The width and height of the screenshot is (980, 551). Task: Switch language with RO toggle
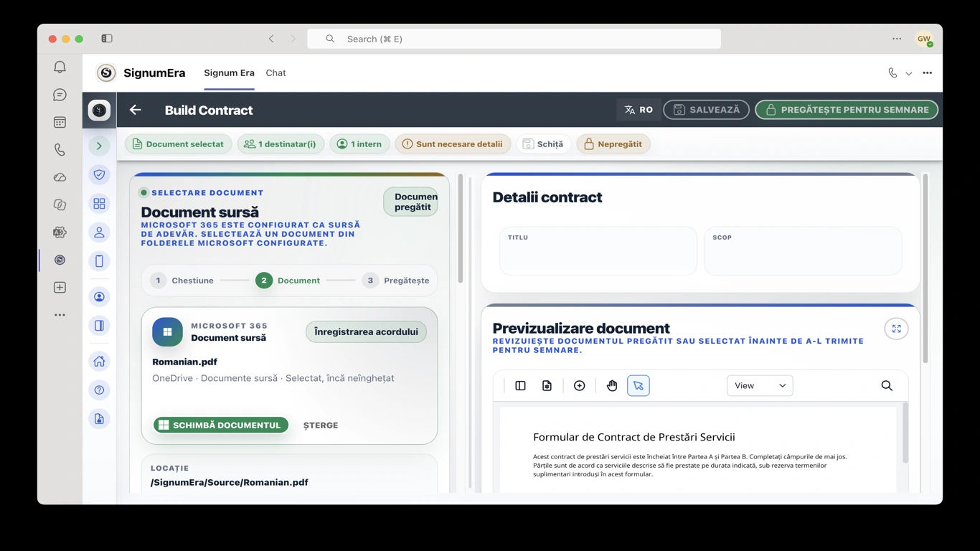click(639, 110)
